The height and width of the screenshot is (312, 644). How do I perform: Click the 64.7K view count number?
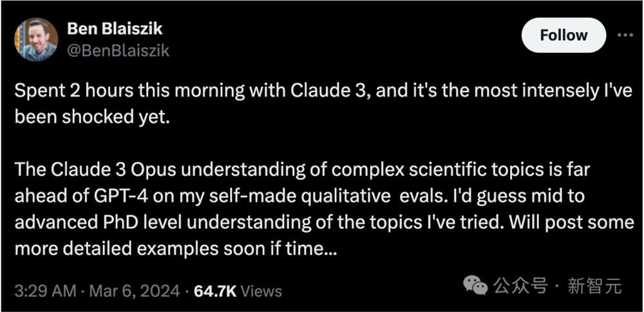(216, 291)
